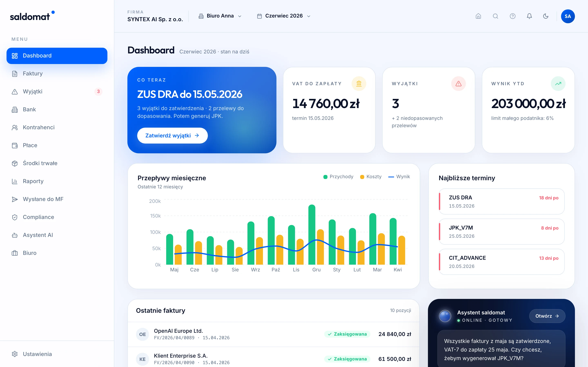
Task: Open notifications bell icon
Action: (x=529, y=16)
